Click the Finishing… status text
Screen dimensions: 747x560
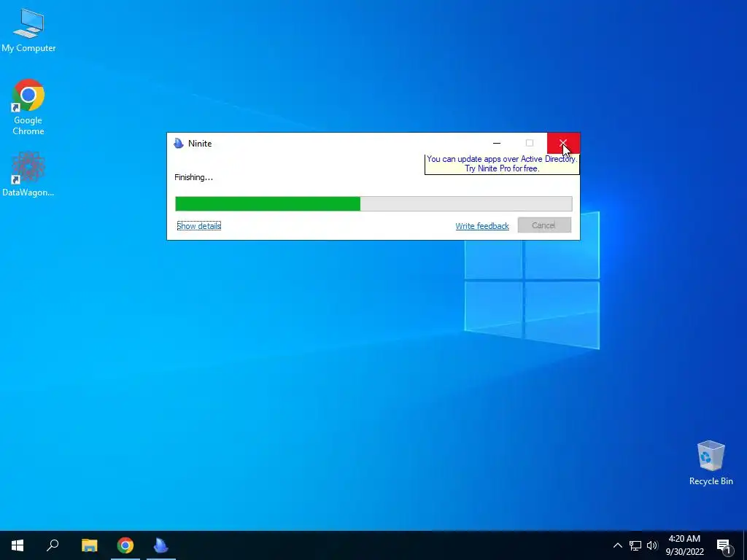click(193, 177)
